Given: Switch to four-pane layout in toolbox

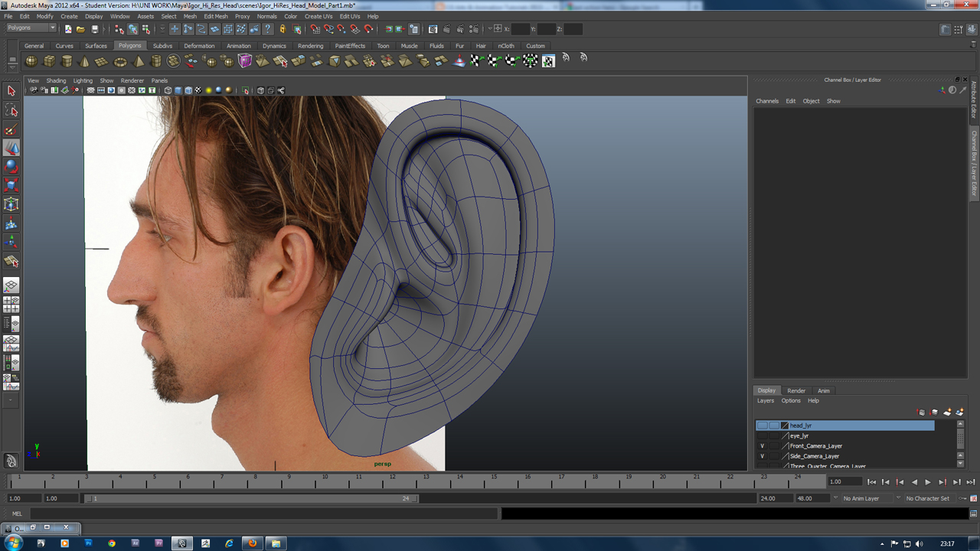Looking at the screenshot, I should (x=11, y=305).
